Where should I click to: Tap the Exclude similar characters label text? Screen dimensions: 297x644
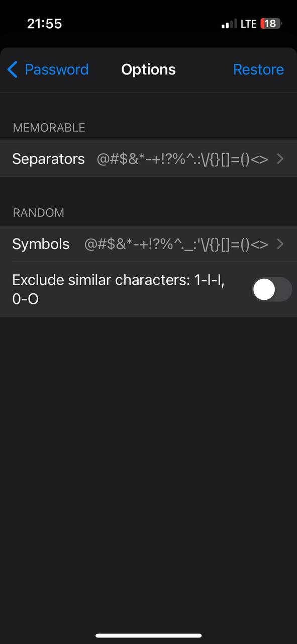(119, 289)
